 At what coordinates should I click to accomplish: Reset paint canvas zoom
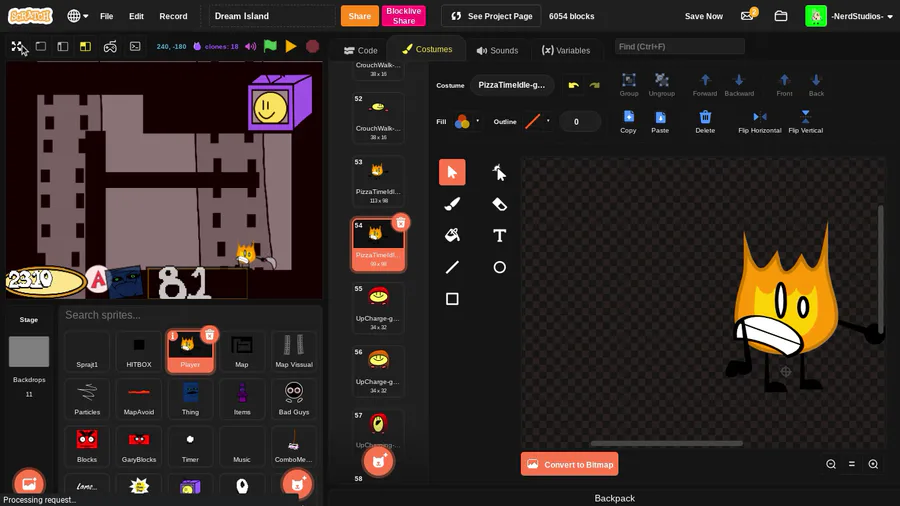coord(852,464)
